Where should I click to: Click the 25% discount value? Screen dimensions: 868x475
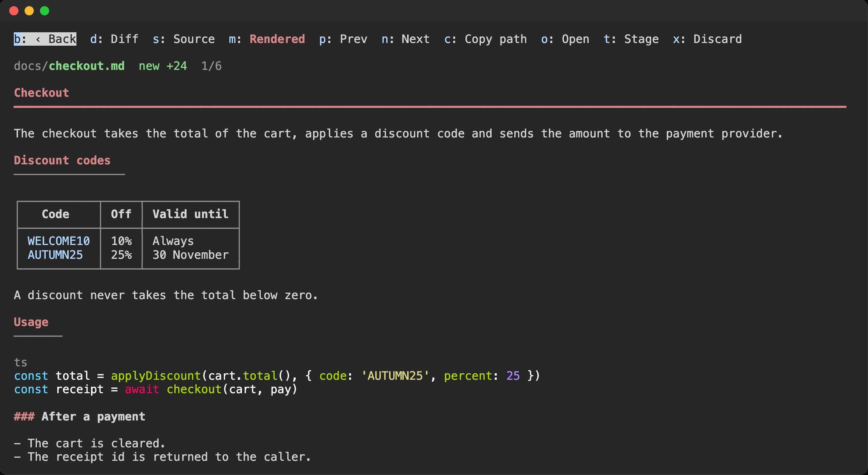(x=121, y=255)
